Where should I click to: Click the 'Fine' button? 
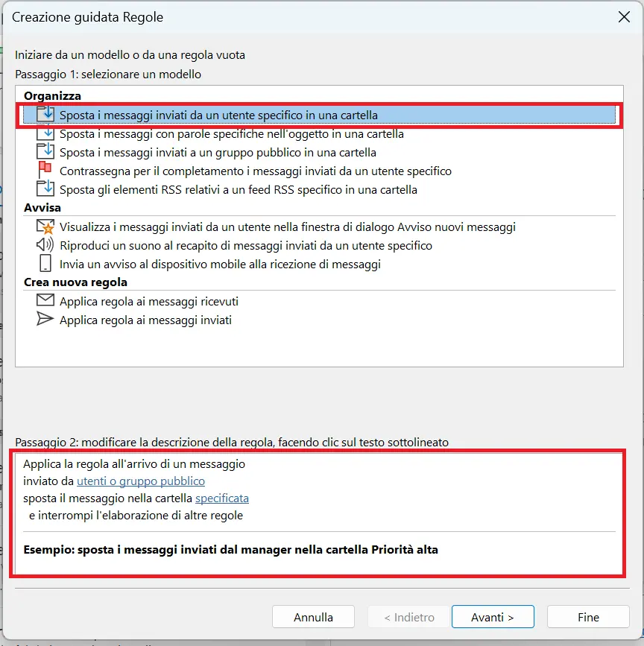coord(588,617)
